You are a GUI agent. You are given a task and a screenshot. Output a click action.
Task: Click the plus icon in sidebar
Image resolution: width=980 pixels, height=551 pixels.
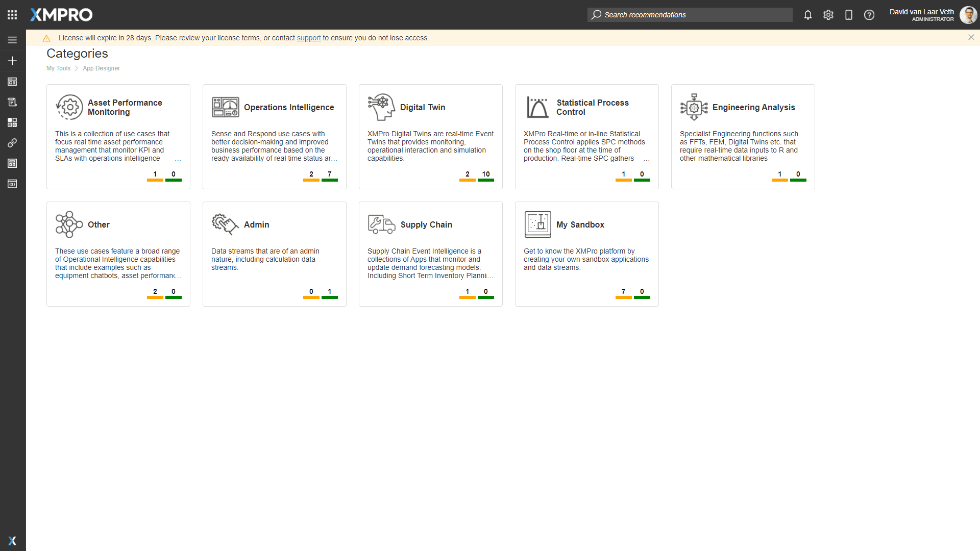coord(12,61)
